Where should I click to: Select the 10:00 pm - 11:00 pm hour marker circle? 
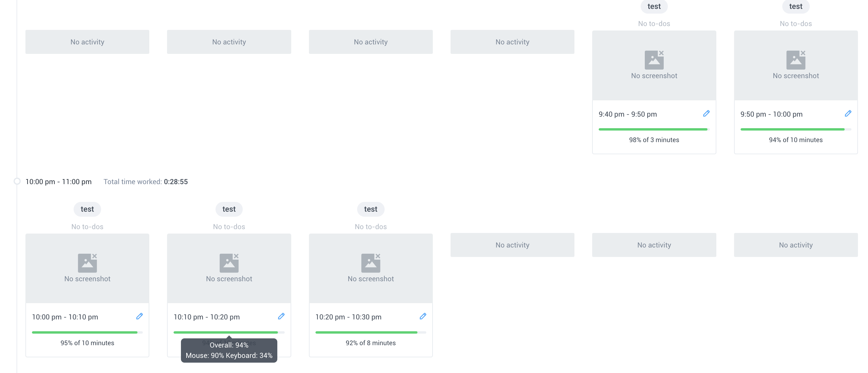coord(17,181)
